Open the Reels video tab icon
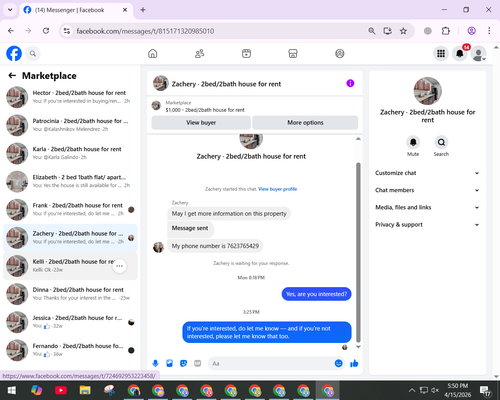Viewport: 500px width, 400px height. click(246, 53)
